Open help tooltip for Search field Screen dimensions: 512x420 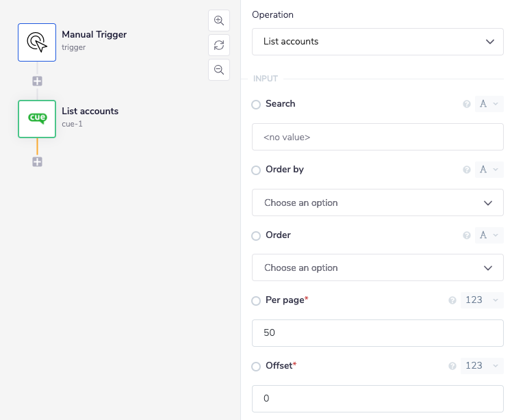coord(467,104)
